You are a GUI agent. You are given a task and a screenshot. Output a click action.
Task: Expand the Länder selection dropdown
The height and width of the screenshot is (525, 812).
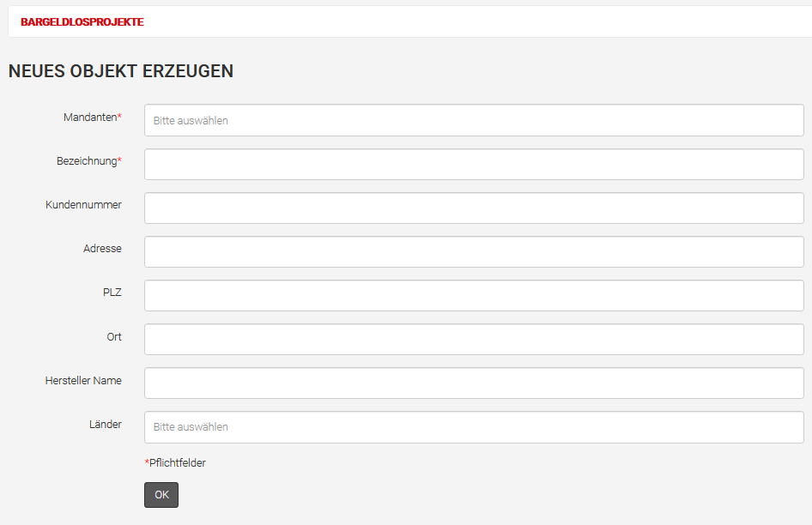click(x=474, y=427)
